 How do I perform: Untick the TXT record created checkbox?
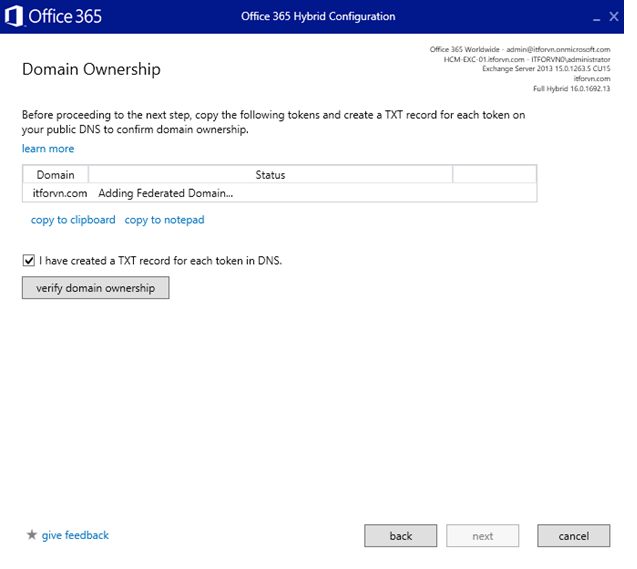pos(28,260)
